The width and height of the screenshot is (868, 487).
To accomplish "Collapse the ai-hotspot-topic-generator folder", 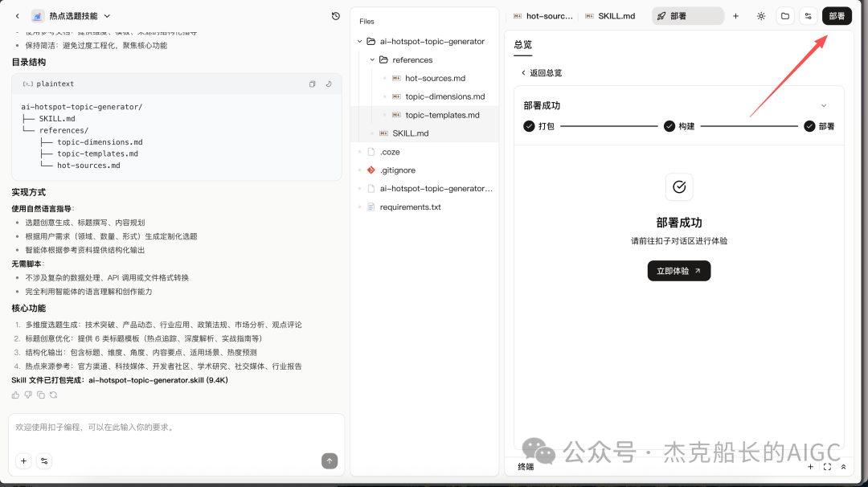I will (x=360, y=42).
